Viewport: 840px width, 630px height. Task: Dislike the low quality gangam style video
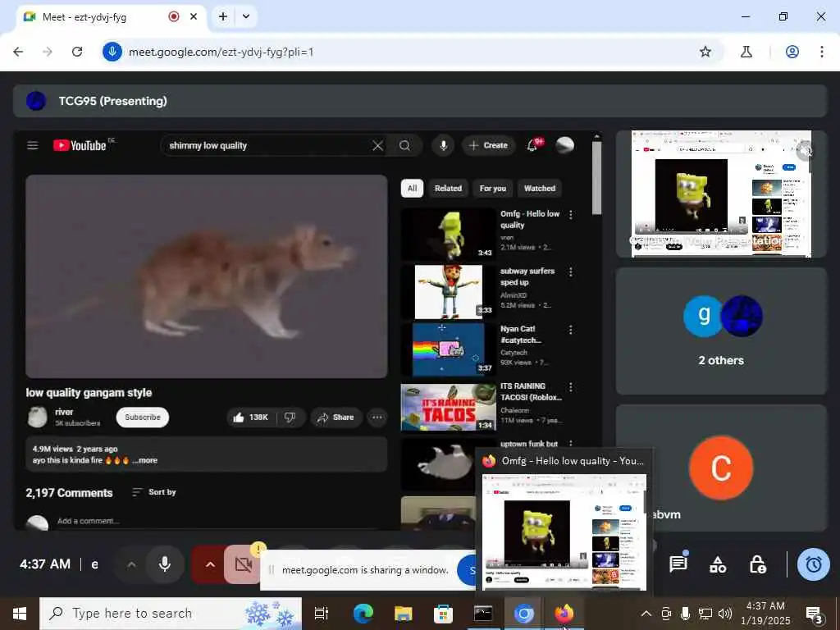[x=290, y=418]
